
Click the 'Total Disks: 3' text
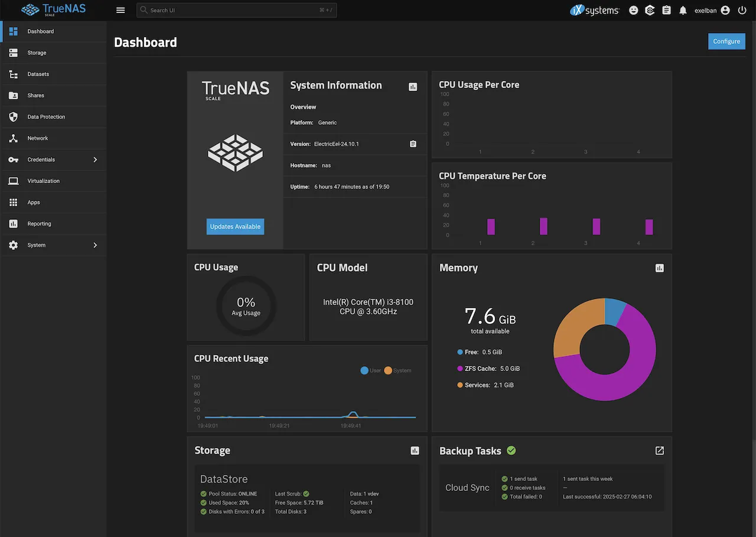[x=291, y=512]
